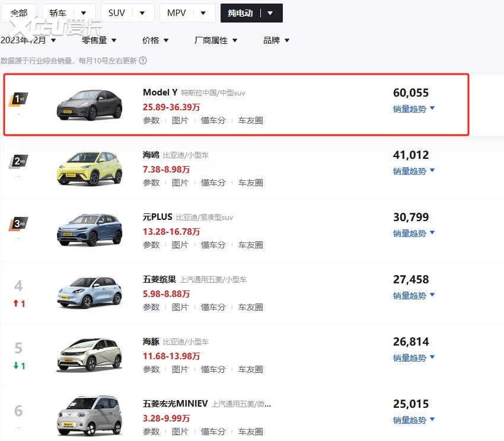Open 懂车分 link for 五菱缤果
Viewport: 504px width, 441px height.
click(213, 307)
